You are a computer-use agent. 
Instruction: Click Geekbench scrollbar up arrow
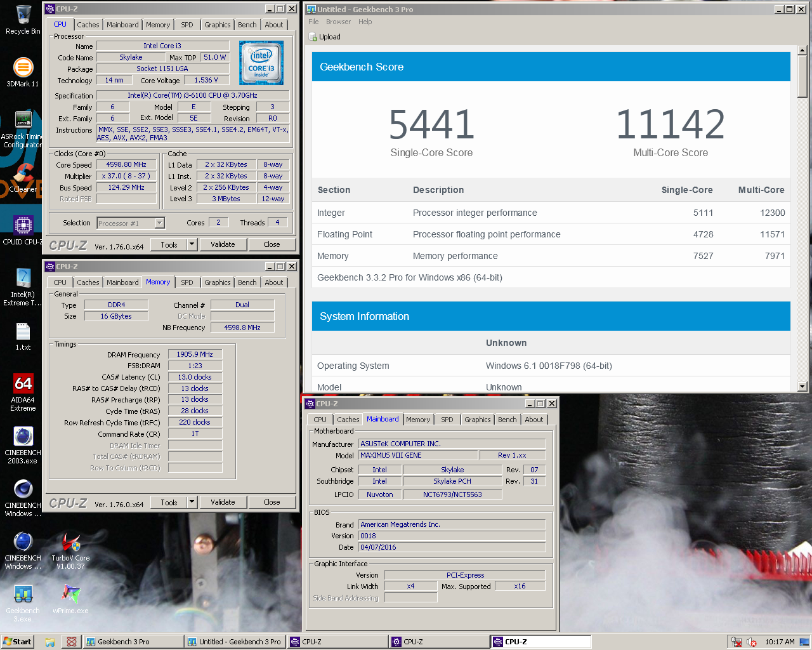tap(802, 51)
